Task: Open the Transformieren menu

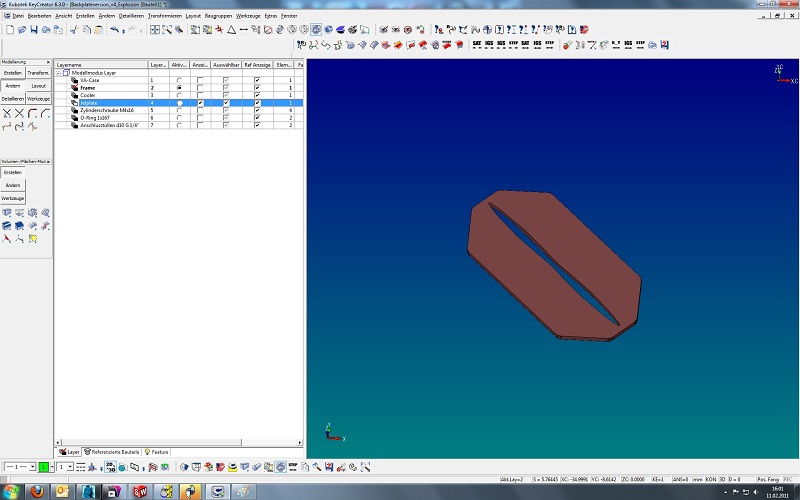Action: (x=165, y=16)
